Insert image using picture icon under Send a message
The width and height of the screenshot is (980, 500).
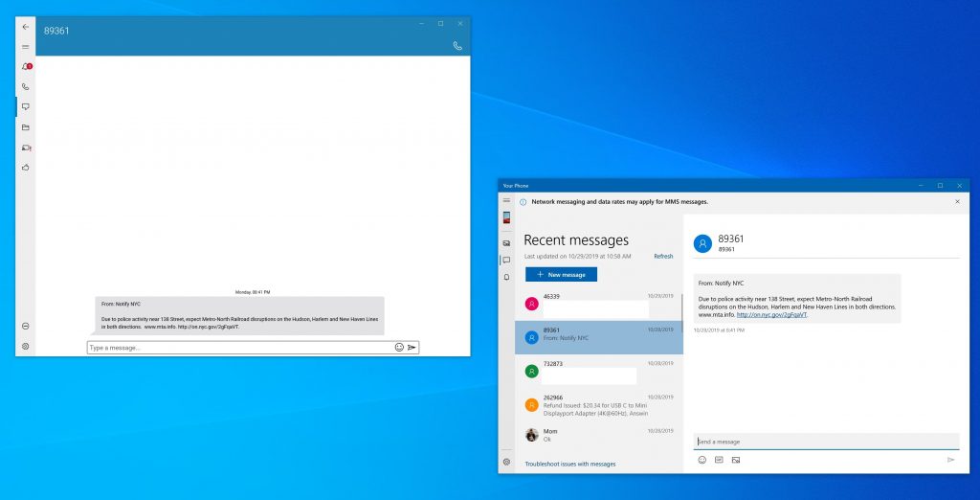(x=736, y=460)
